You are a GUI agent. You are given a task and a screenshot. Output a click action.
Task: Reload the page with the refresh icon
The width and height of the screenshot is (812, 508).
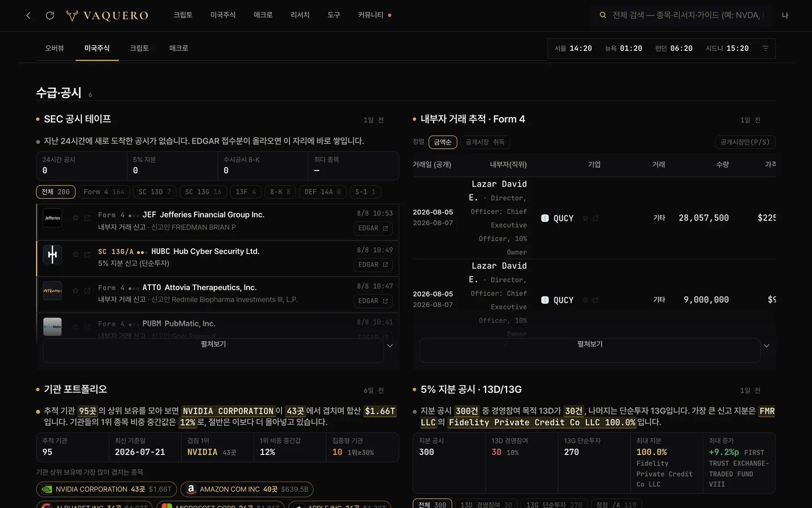(x=50, y=15)
